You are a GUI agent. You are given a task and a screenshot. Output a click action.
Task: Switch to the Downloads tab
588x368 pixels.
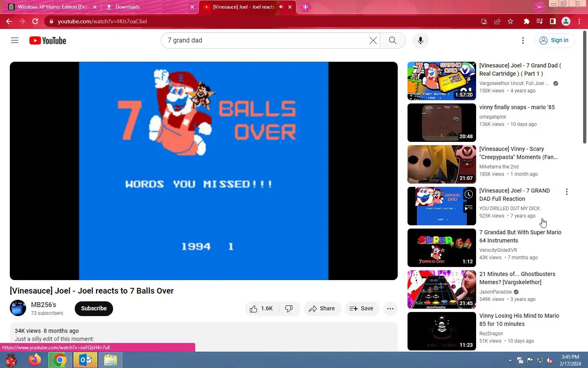click(149, 7)
